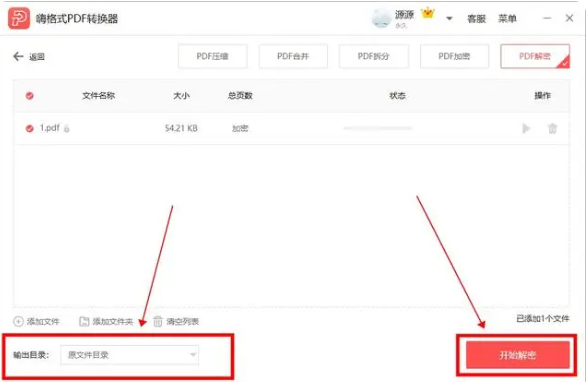This screenshot has height=382, width=586.
Task: Start processing 1.pdf with play icon
Action: point(526,129)
